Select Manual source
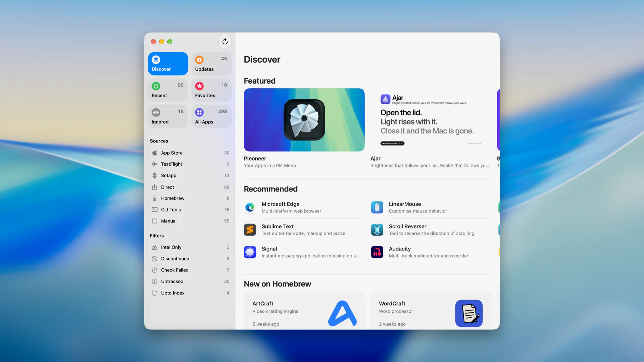Screen dimensions: 644x362 click(190, 221)
